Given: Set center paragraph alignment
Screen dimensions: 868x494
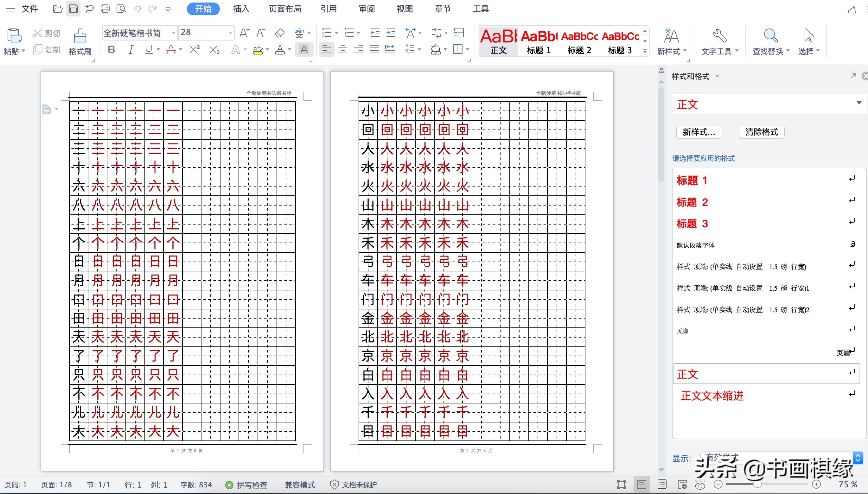Looking at the screenshot, I should click(x=343, y=50).
